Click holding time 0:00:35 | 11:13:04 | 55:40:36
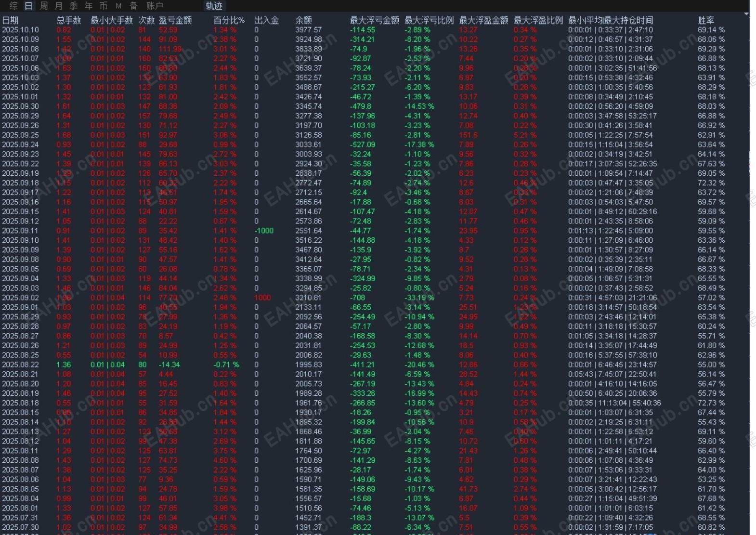The image size is (756, 535). pyautogui.click(x=614, y=403)
